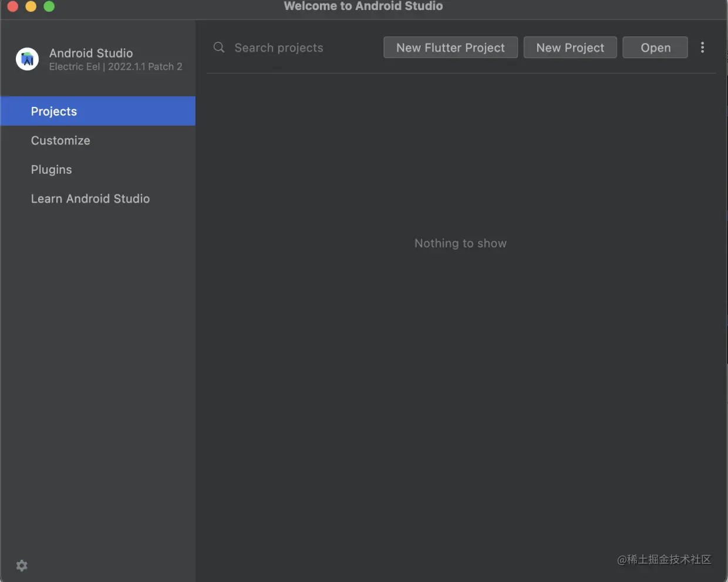The width and height of the screenshot is (728, 582).
Task: Click the New Project button
Action: pyautogui.click(x=570, y=48)
